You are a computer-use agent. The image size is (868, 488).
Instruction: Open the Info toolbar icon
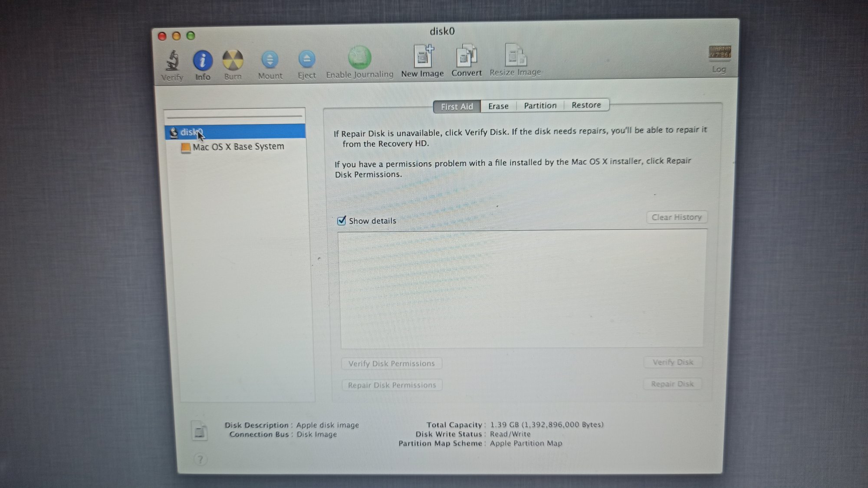203,61
